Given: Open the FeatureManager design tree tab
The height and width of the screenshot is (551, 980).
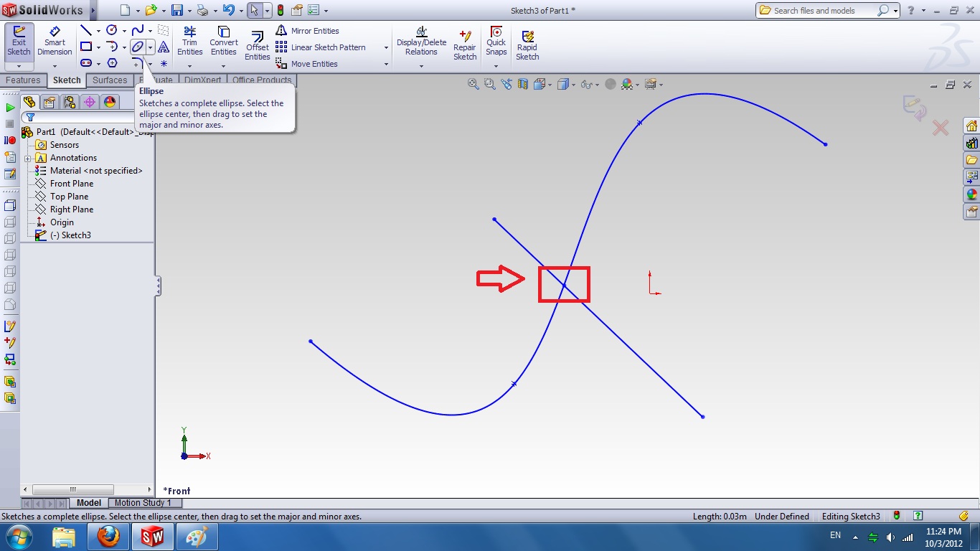Looking at the screenshot, I should (x=29, y=102).
